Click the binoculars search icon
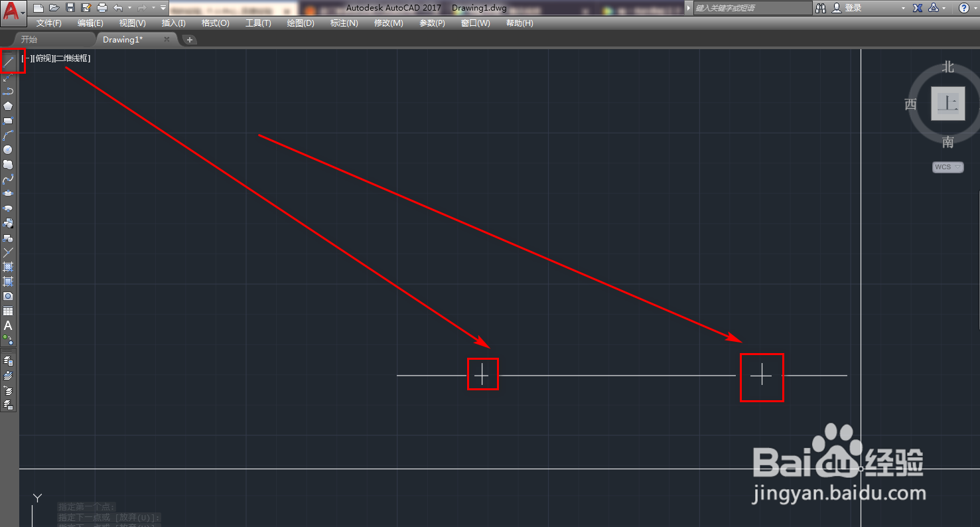This screenshot has height=527, width=980. point(821,8)
